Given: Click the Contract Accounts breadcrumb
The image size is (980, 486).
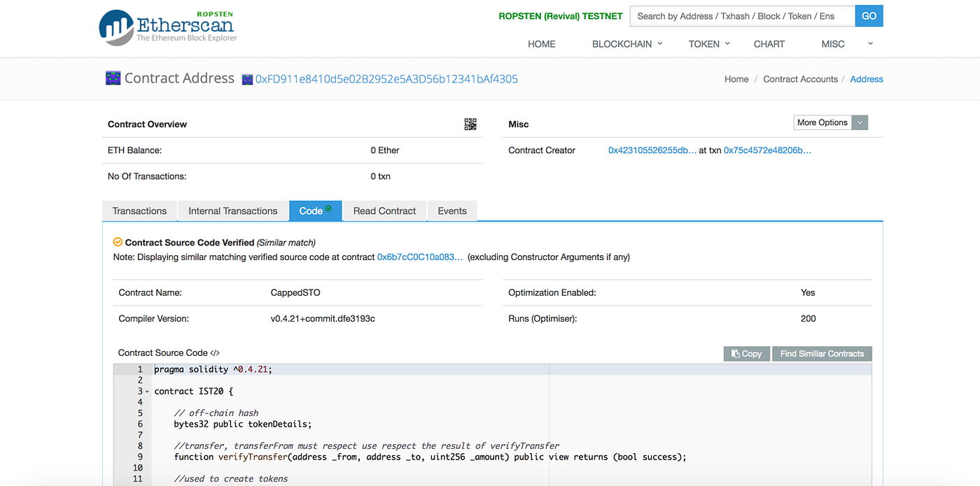Looking at the screenshot, I should pos(800,79).
